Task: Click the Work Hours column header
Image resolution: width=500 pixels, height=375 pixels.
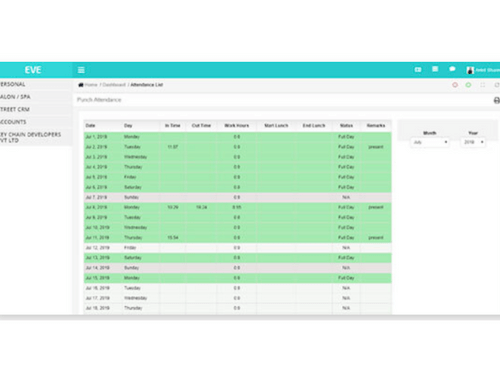Action: (237, 126)
